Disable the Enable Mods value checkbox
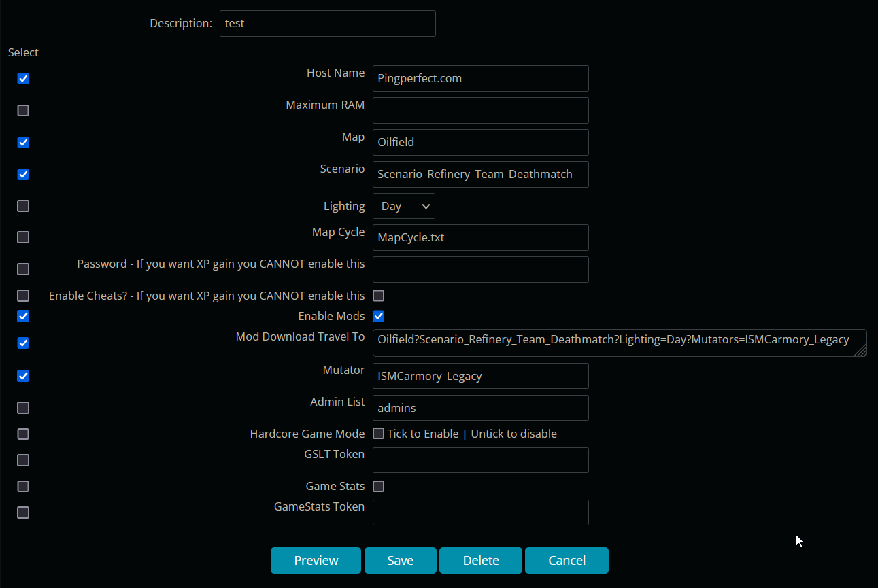 [x=379, y=316]
